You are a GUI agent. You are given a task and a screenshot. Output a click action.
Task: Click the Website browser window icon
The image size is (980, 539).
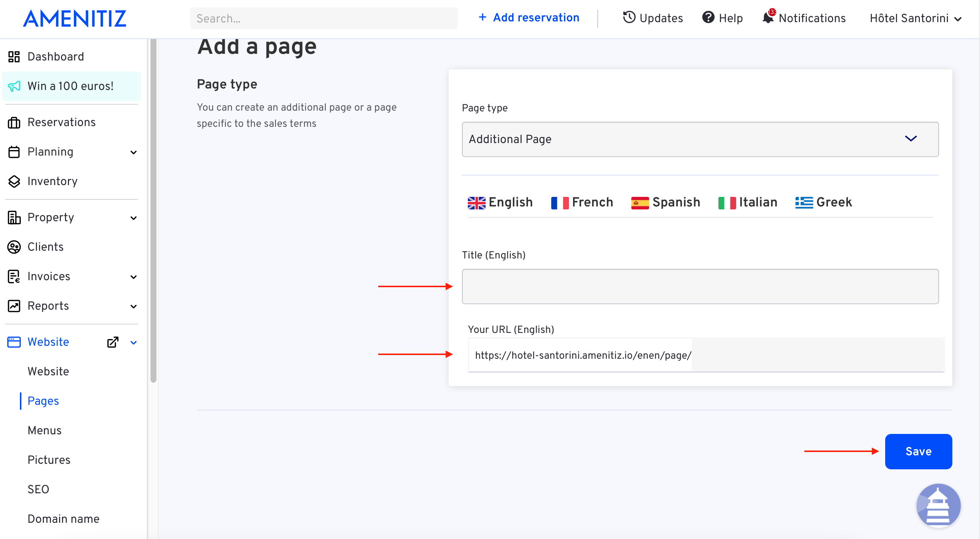(14, 342)
